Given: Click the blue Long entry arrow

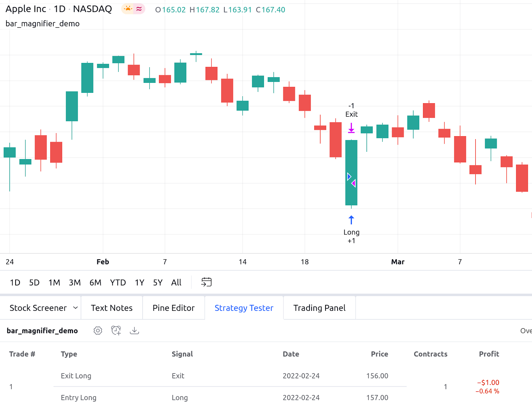Looking at the screenshot, I should pyautogui.click(x=351, y=220).
